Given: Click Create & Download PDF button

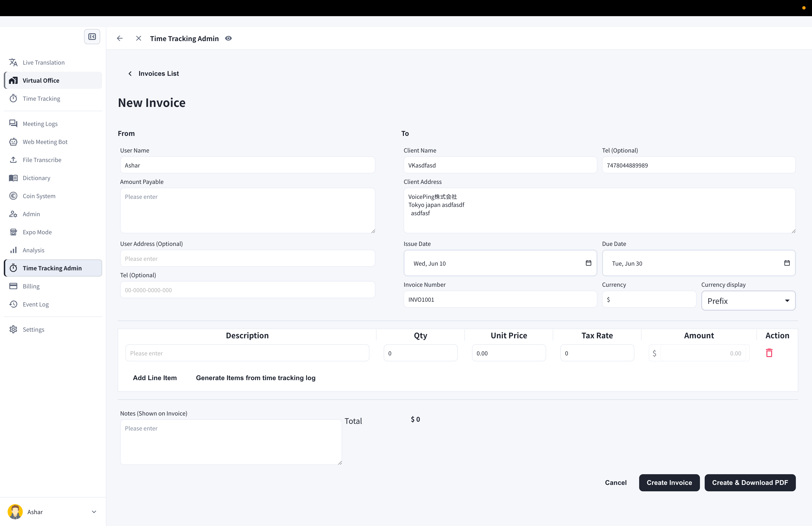Looking at the screenshot, I should click(x=750, y=483).
